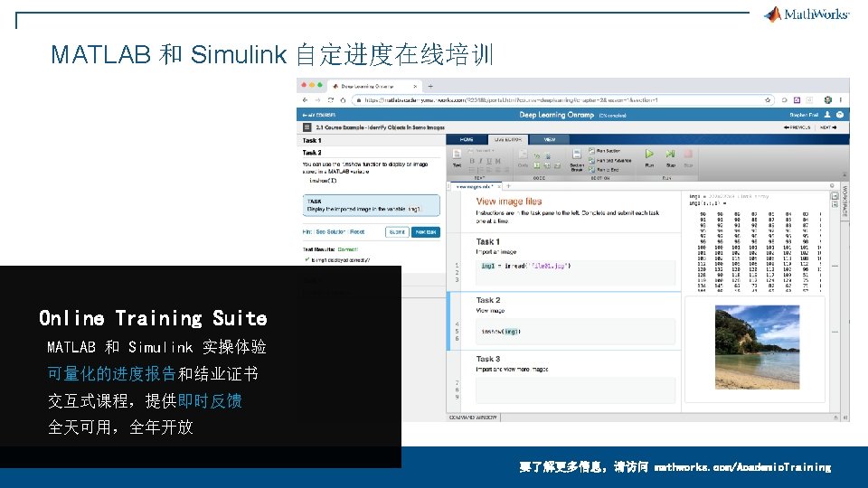Click the browser back arrow
Viewport: 868px width, 488px height.
click(x=305, y=100)
